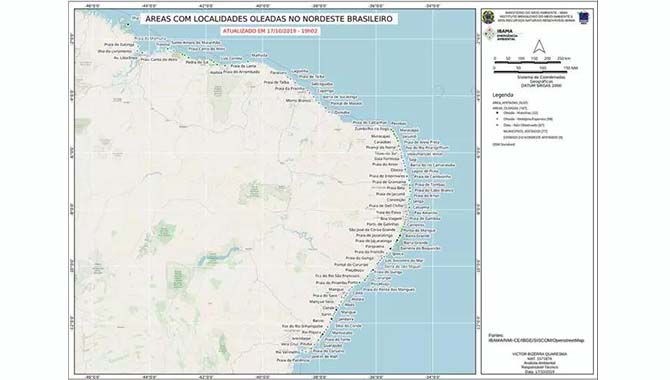
Task: Click the 'Praia do Forte' location label
Action: pos(338,339)
